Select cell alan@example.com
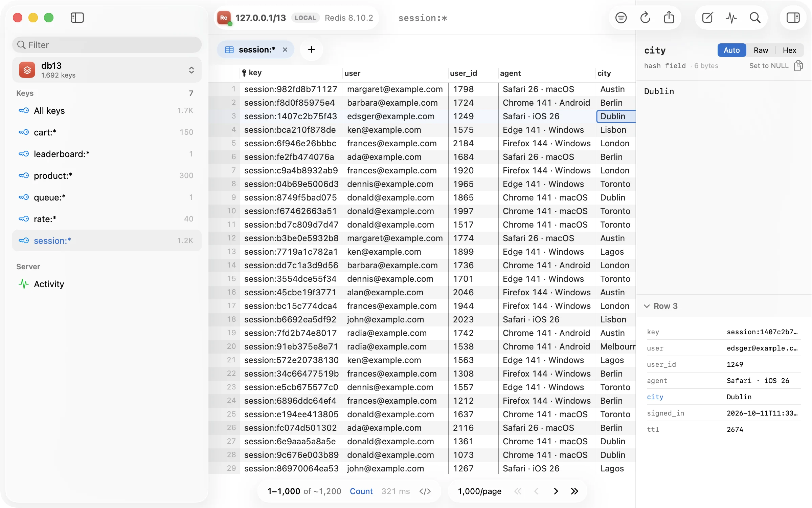This screenshot has height=508, width=812. click(x=396, y=292)
